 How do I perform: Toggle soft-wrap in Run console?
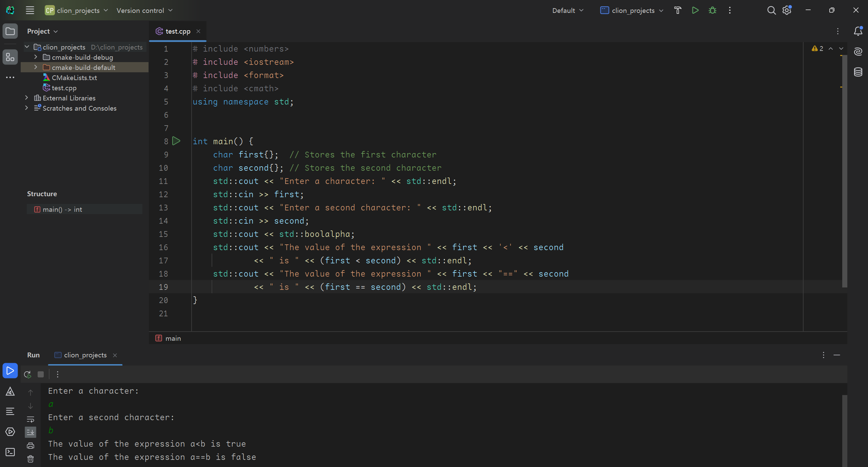[31, 419]
